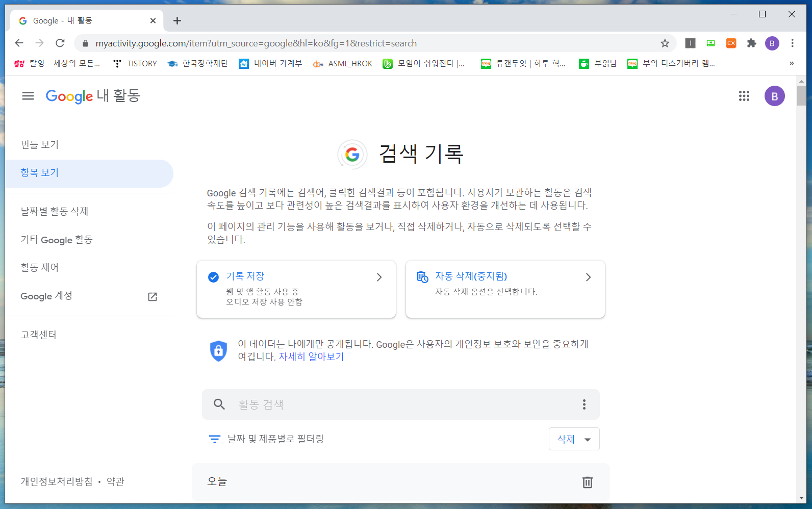The height and width of the screenshot is (509, 812).
Task: Click the browser forward arrow
Action: click(40, 43)
